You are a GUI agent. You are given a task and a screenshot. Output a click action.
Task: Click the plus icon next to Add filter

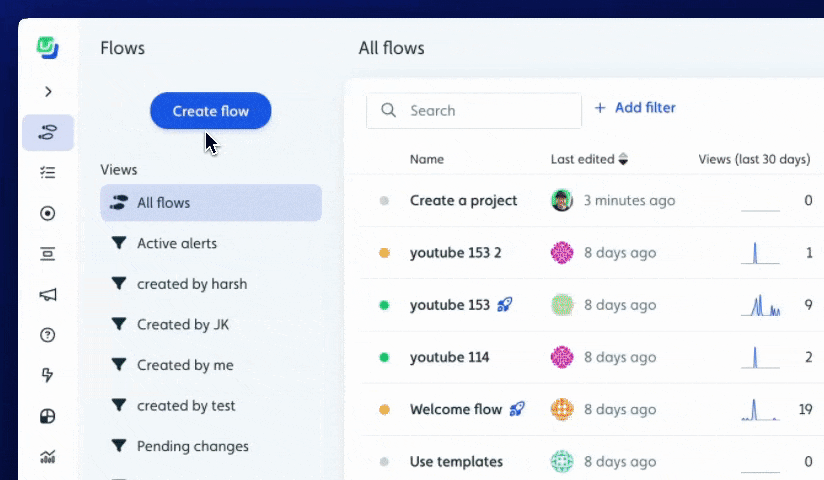coord(600,108)
